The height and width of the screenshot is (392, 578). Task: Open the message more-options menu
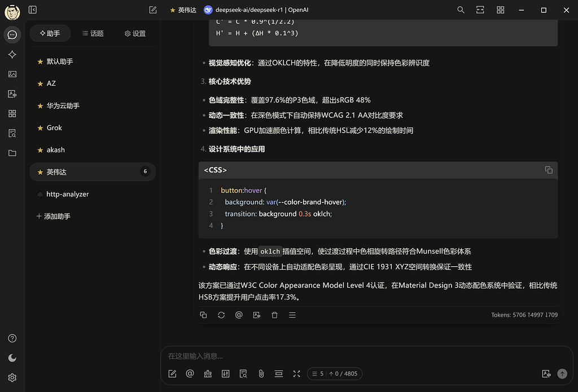coord(292,315)
